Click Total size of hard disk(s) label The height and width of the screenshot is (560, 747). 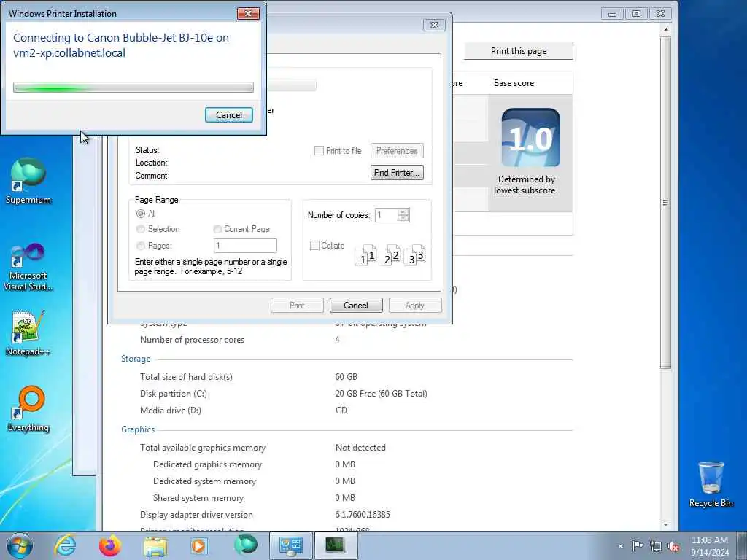pos(186,377)
